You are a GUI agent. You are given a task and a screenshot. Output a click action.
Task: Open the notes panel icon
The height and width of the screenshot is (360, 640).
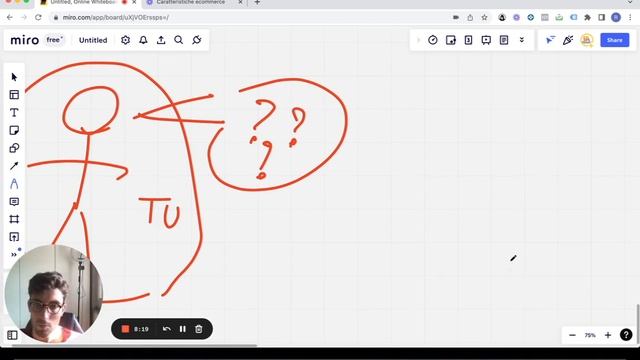pos(504,40)
